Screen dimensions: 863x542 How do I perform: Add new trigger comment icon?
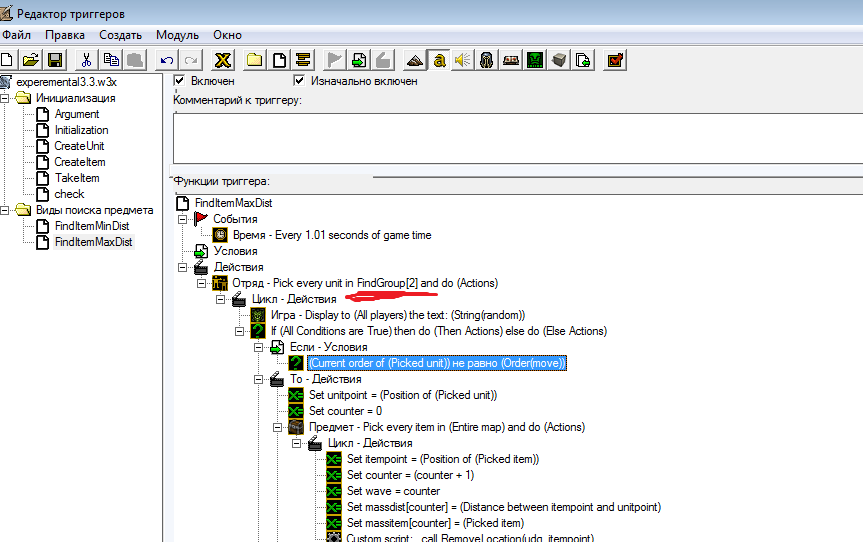click(303, 60)
